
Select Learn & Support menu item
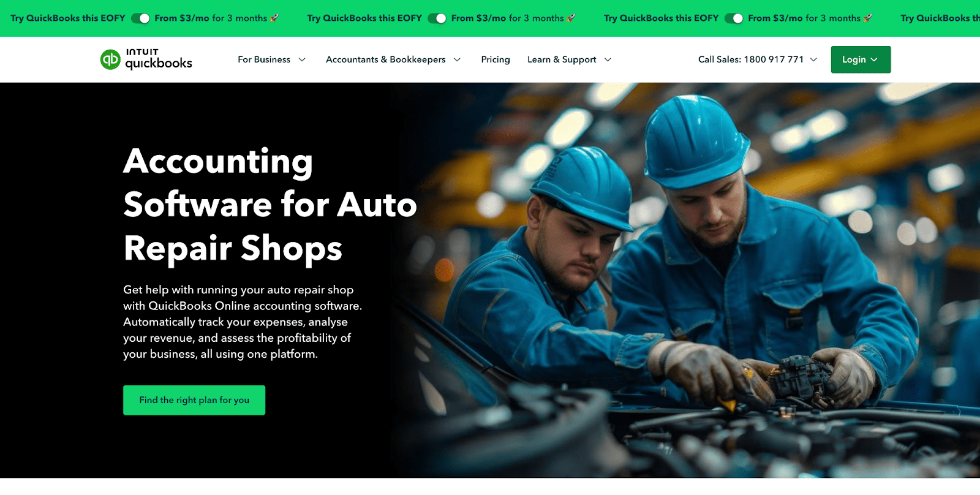tap(562, 59)
